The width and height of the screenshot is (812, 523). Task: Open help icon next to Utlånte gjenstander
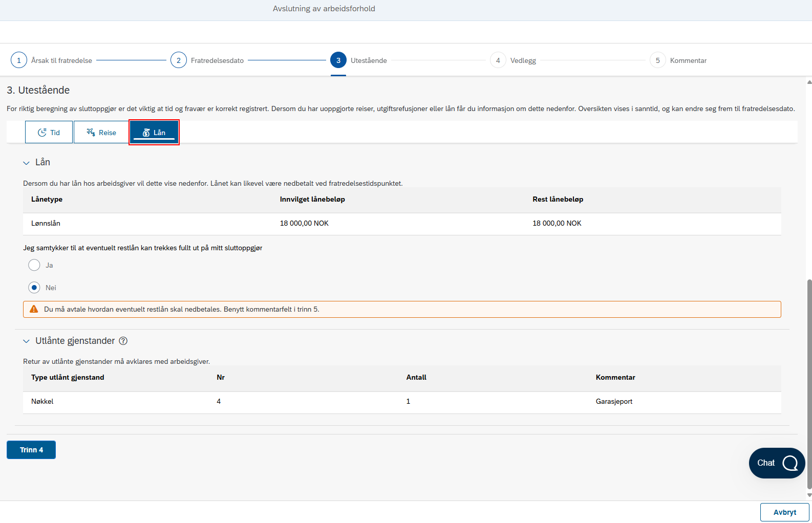click(123, 341)
